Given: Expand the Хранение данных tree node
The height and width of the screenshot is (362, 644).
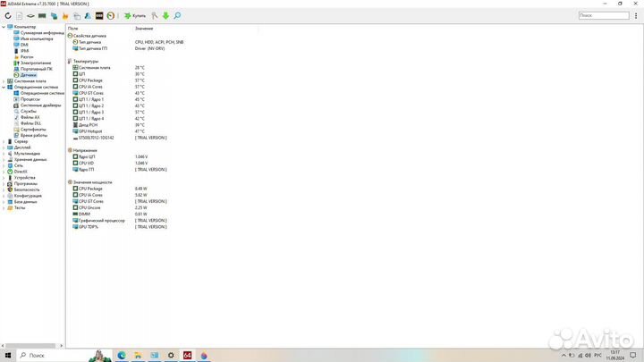Looking at the screenshot, I should [x=4, y=160].
